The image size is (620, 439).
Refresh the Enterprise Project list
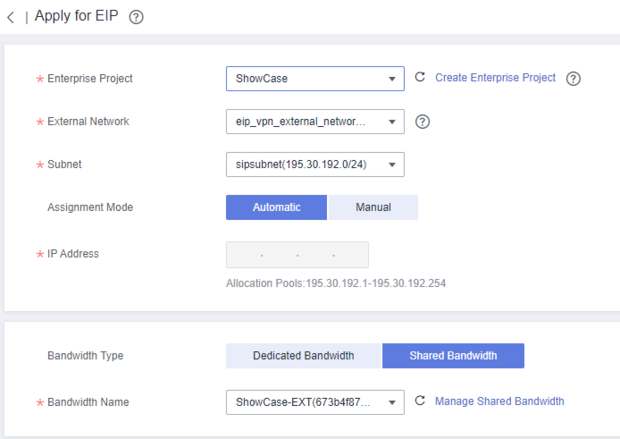click(x=420, y=78)
